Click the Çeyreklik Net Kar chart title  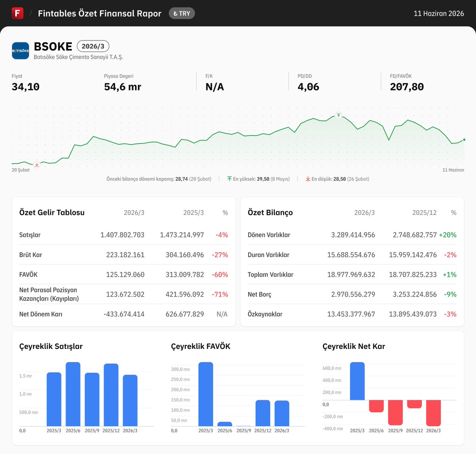coord(354,346)
